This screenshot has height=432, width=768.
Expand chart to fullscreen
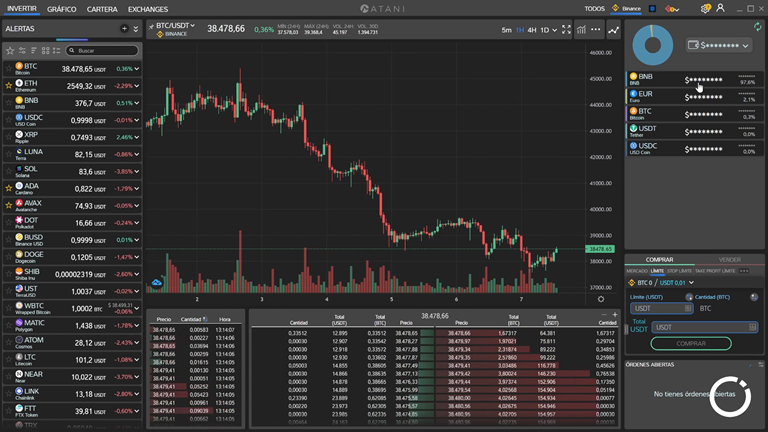click(567, 30)
